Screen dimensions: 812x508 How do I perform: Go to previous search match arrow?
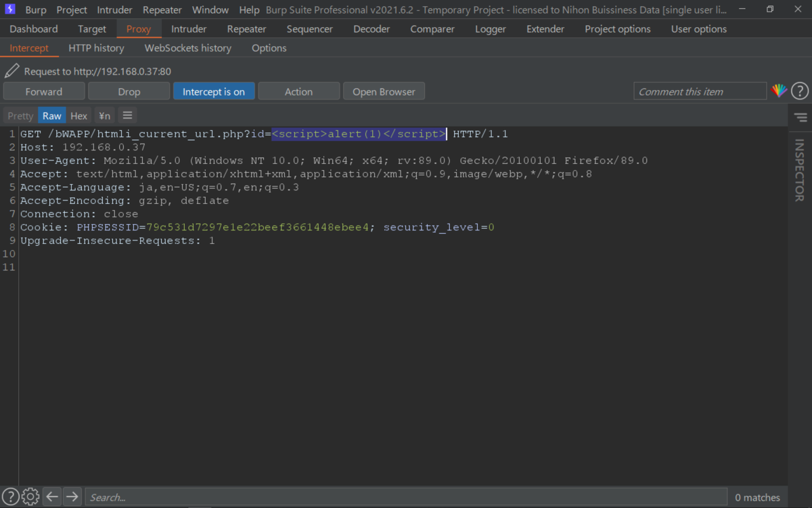[52, 496]
